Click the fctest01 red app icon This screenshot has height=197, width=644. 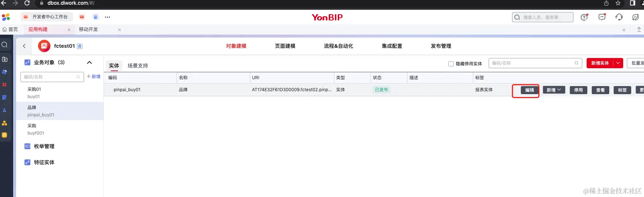44,46
